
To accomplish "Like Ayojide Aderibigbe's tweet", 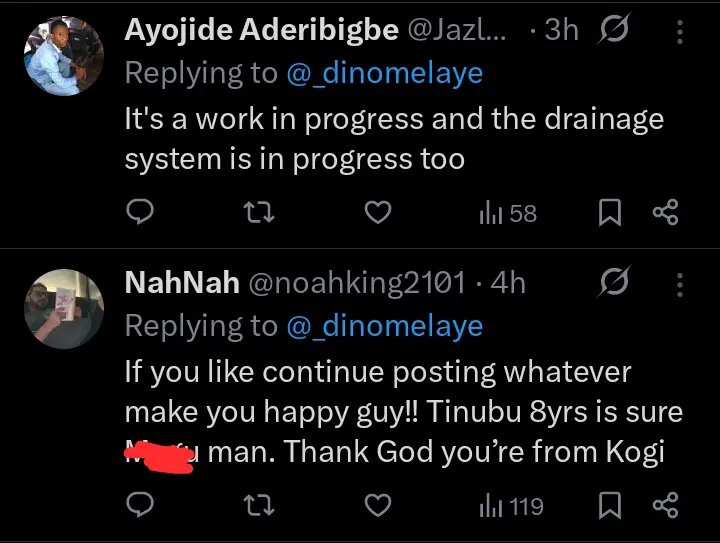I will point(376,212).
